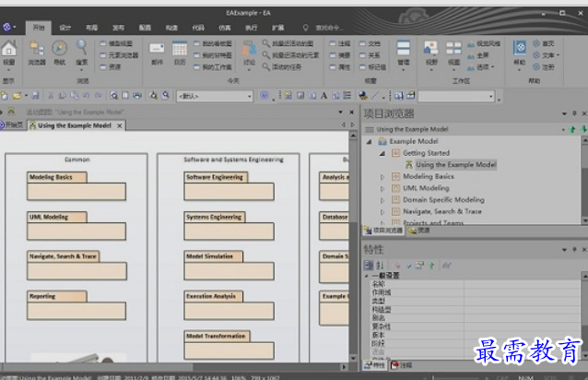Collapse the 一般设置 properties group
Screen dimensions: 588x380
(x=367, y=276)
